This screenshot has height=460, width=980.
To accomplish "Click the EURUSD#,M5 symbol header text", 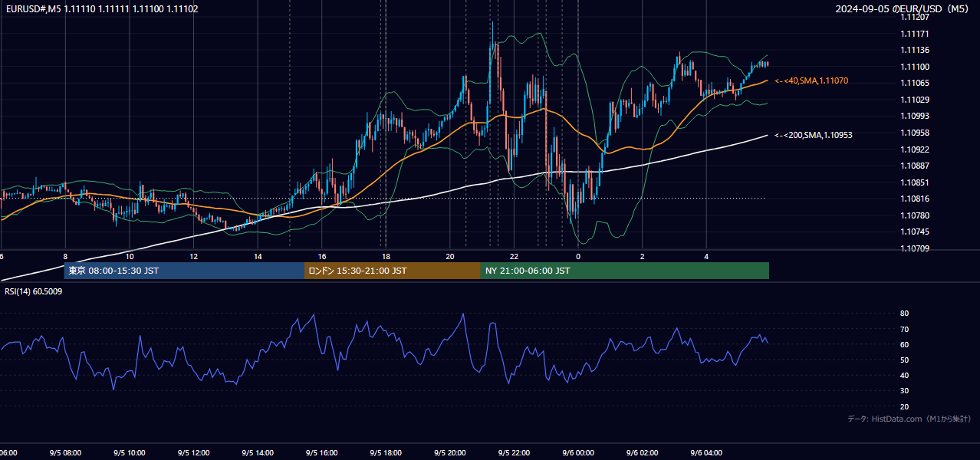I will (101, 8).
